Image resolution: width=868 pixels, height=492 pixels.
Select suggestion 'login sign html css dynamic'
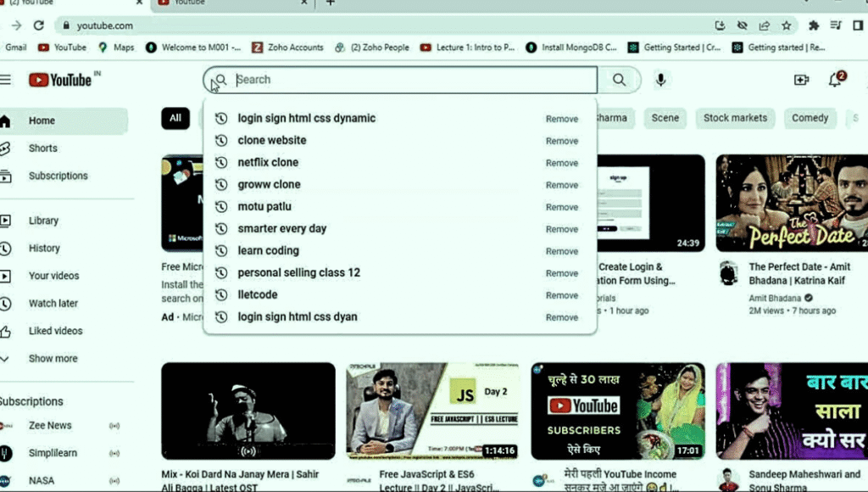[306, 119]
